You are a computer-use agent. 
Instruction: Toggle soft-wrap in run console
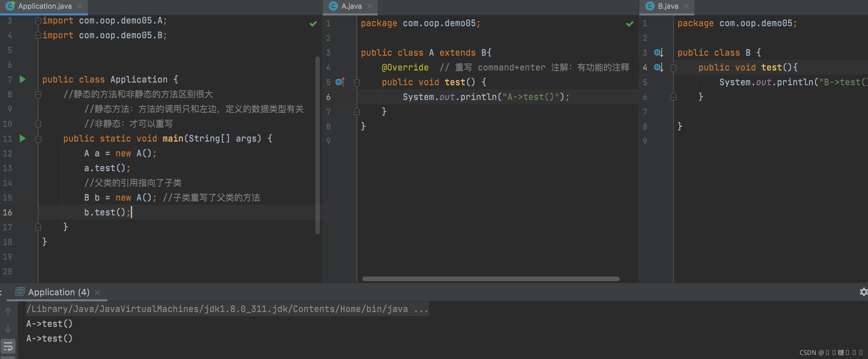click(x=8, y=346)
